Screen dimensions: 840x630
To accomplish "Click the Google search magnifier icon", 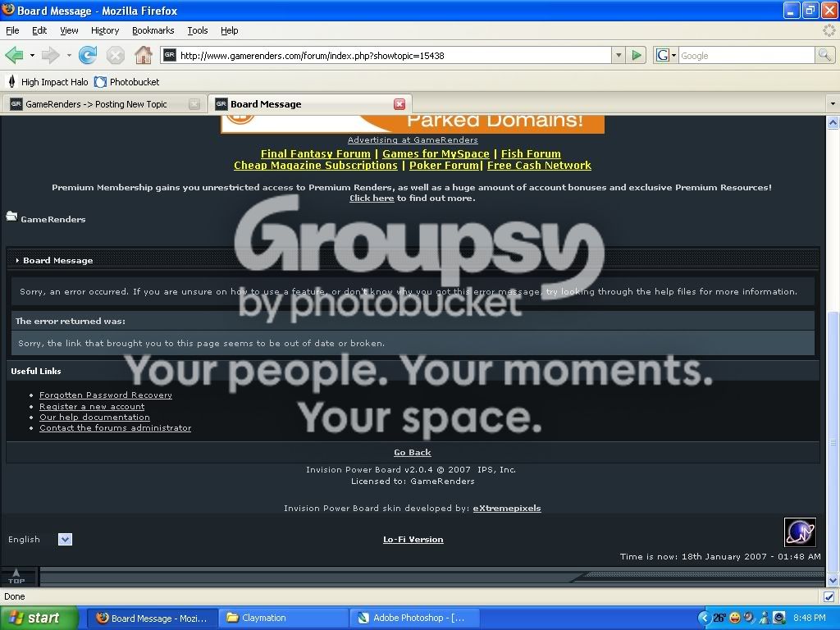I will [824, 55].
